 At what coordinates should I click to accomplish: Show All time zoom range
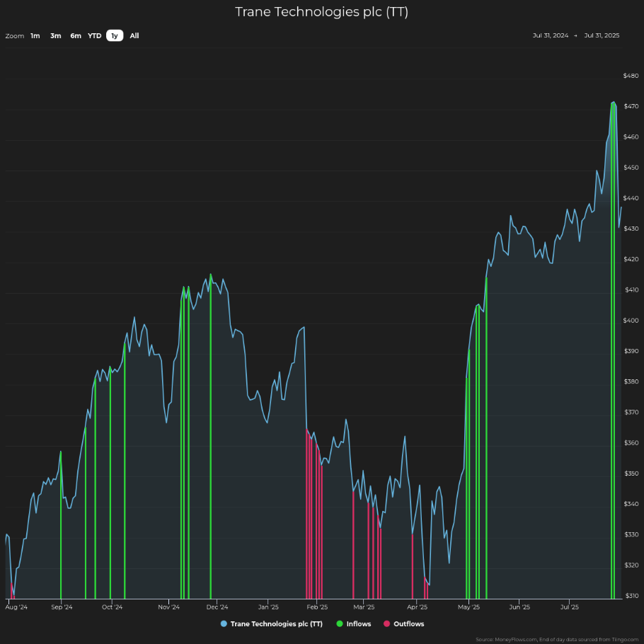pyautogui.click(x=134, y=35)
